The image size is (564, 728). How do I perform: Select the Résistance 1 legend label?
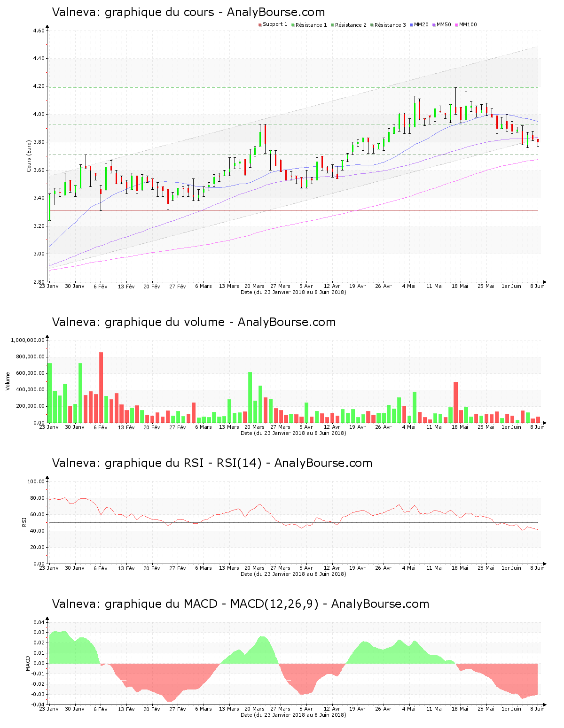click(311, 25)
